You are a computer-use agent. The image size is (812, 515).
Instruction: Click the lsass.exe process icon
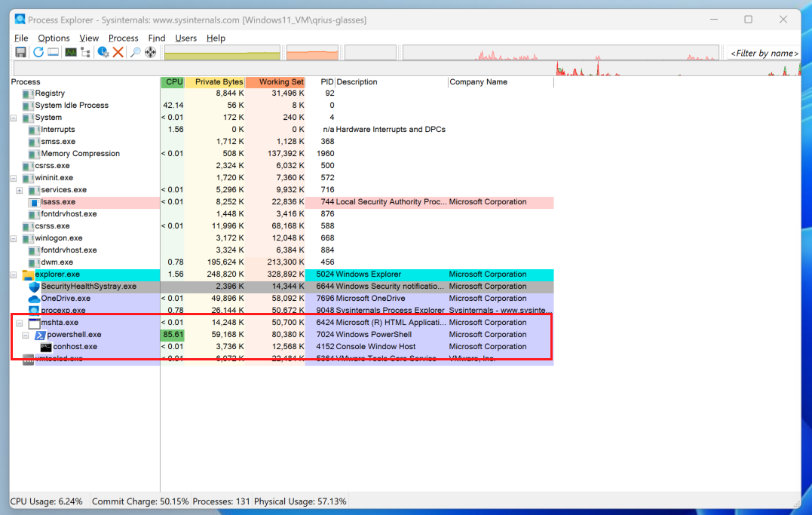(34, 202)
